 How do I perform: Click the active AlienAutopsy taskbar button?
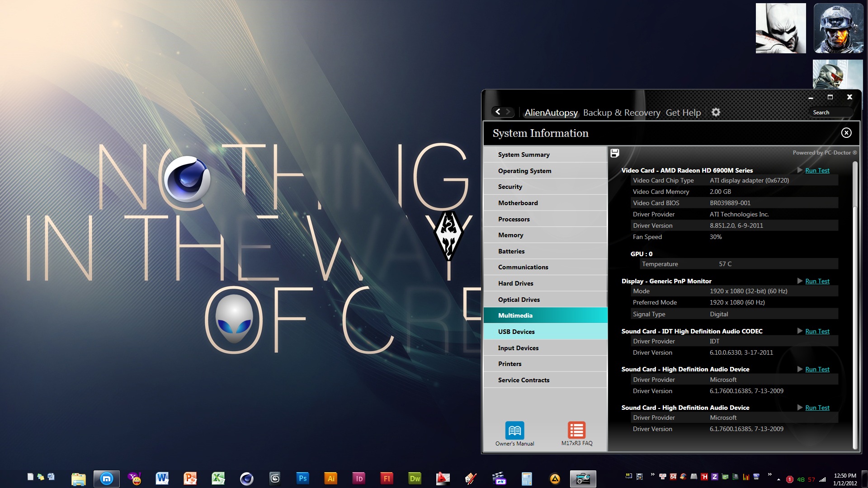tap(583, 479)
